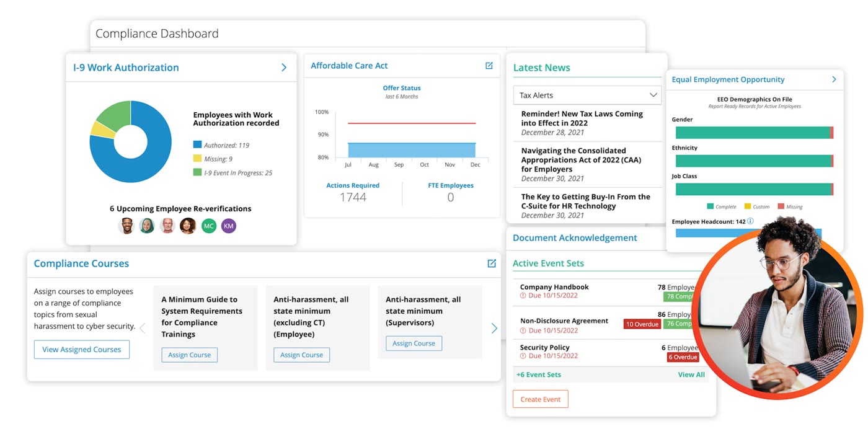Image resolution: width=868 pixels, height=434 pixels.
Task: Click Create Event button
Action: click(541, 399)
